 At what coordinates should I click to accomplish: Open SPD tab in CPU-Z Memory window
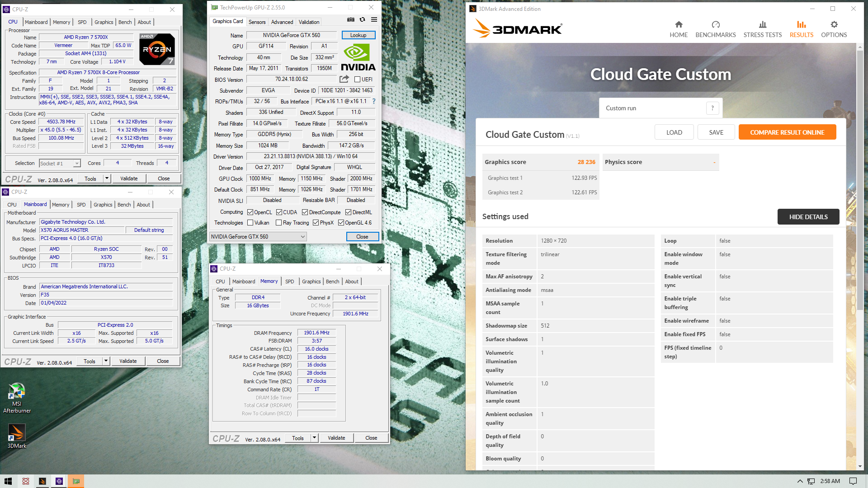(290, 282)
